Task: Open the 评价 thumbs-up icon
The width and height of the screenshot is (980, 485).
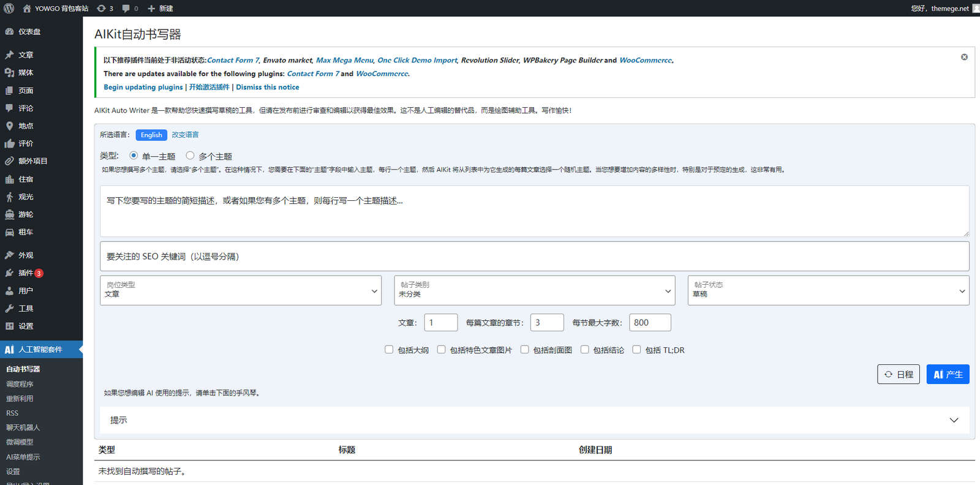Action: [9, 144]
